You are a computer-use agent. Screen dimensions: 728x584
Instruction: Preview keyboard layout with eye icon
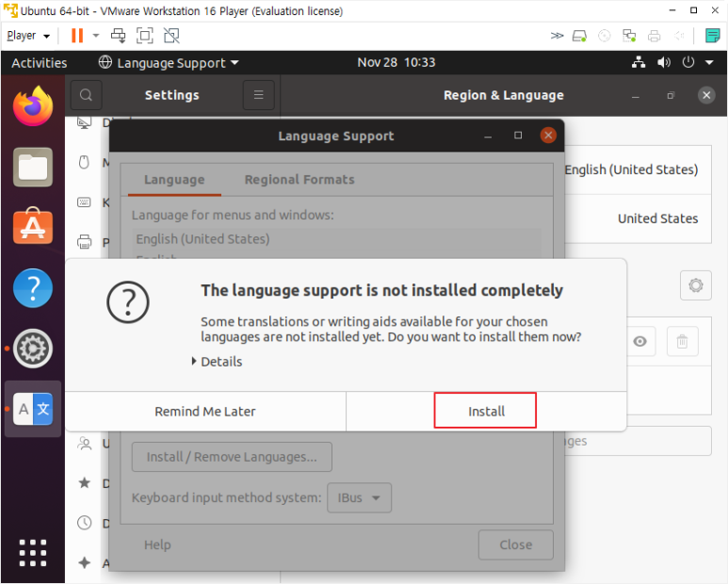click(639, 342)
